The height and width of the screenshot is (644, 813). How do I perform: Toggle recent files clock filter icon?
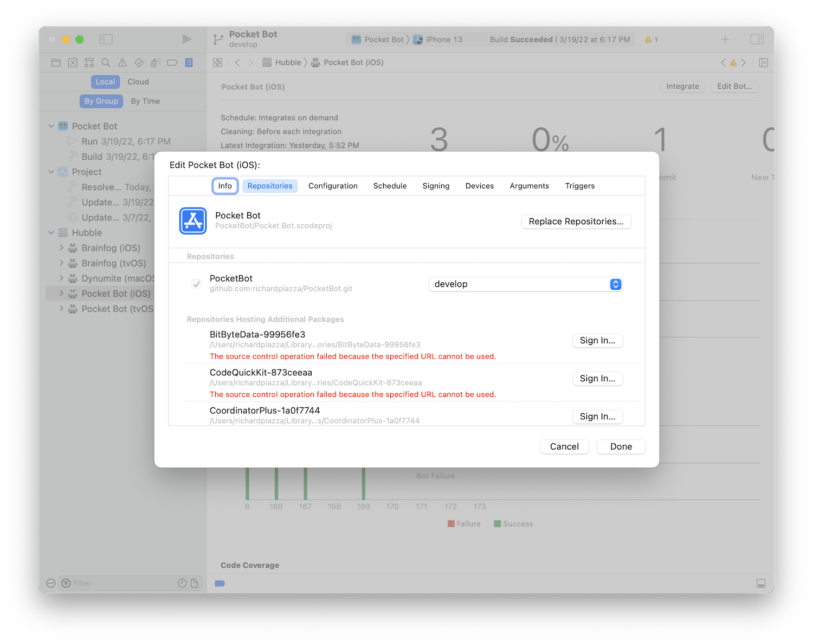(182, 583)
